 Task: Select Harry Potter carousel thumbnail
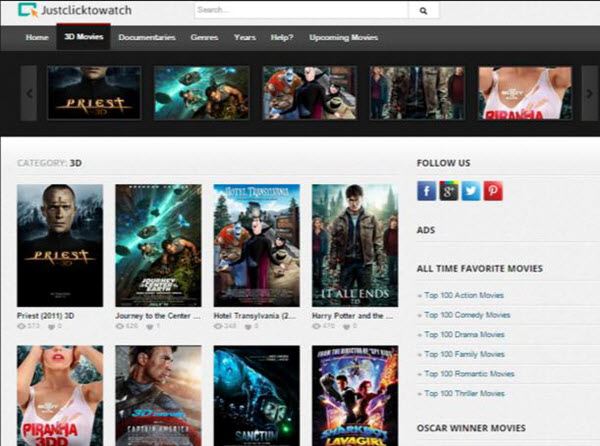(417, 93)
